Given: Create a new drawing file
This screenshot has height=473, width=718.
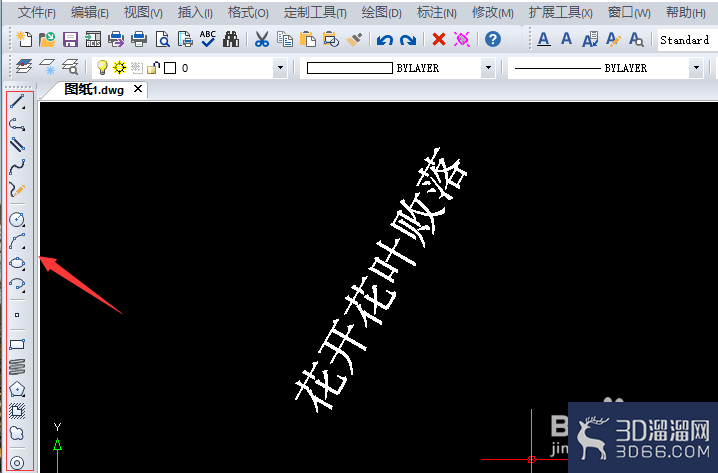Looking at the screenshot, I should click(24, 39).
